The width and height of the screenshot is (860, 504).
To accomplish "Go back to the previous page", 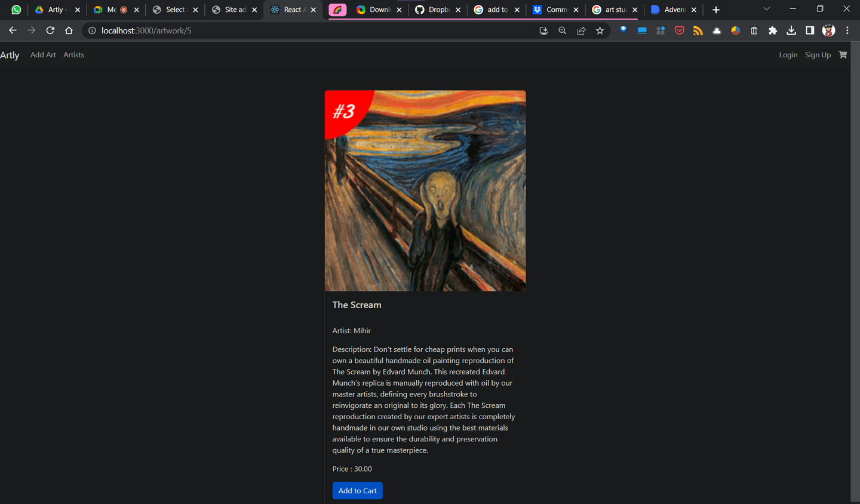I will [x=13, y=30].
